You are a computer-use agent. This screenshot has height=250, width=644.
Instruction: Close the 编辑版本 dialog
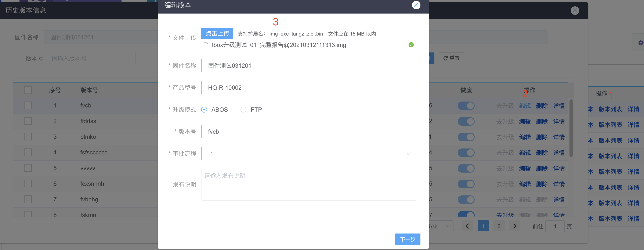tap(416, 5)
